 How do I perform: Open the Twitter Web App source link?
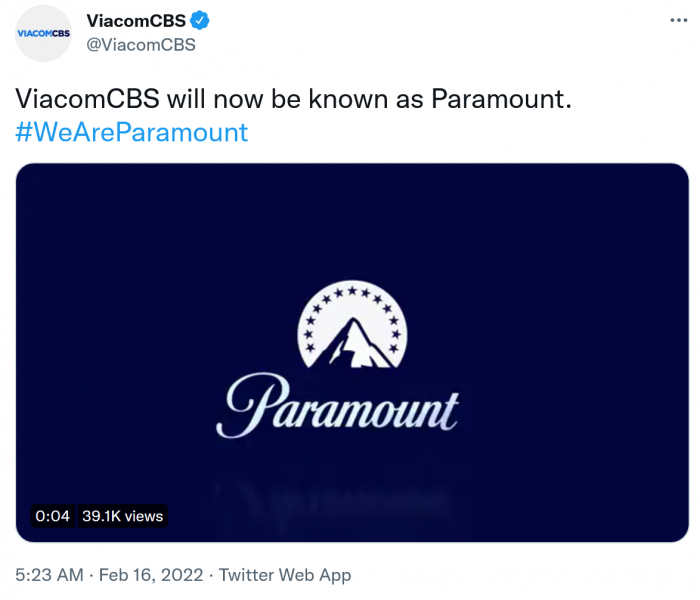pyautogui.click(x=285, y=575)
